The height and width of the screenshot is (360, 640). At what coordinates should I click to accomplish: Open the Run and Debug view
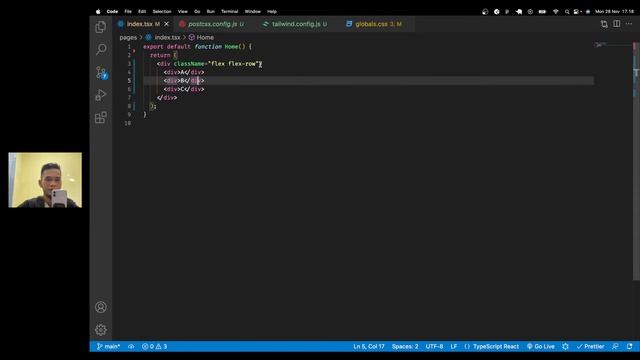coord(101,95)
